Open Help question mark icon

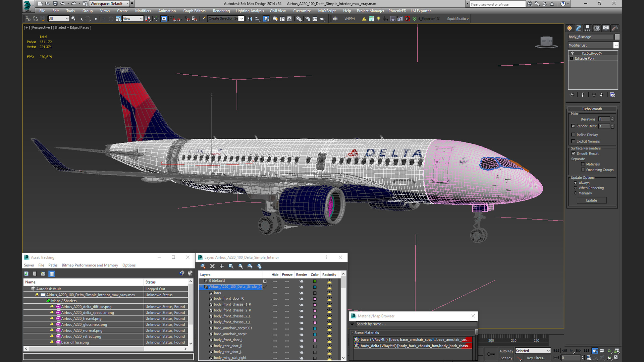click(563, 4)
